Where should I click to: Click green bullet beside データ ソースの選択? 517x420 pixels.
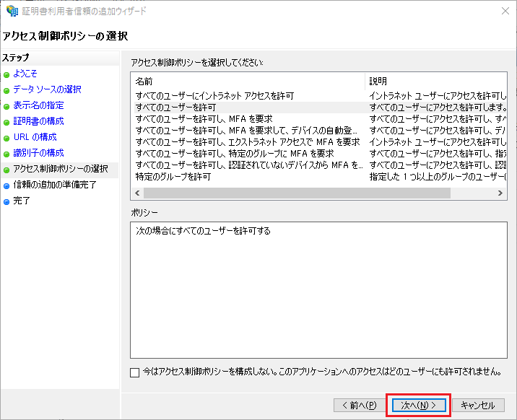[x=6, y=91]
